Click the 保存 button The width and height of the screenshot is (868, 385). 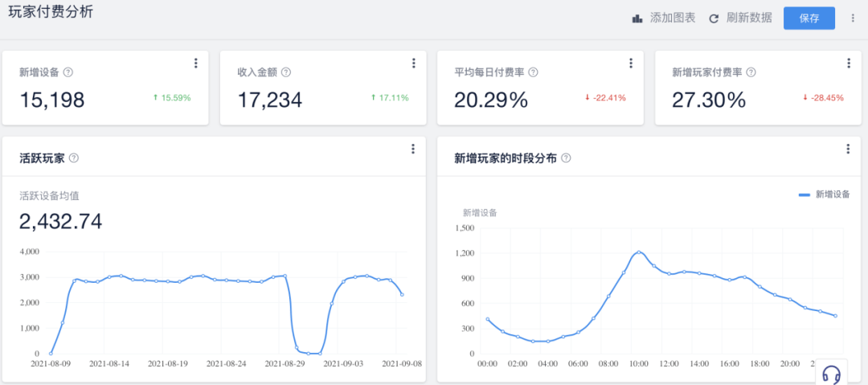(x=809, y=18)
